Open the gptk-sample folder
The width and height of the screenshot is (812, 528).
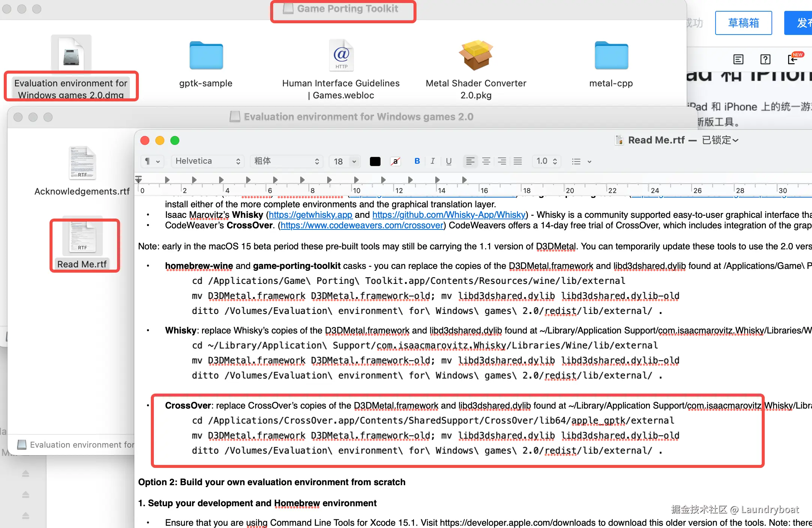tap(206, 56)
